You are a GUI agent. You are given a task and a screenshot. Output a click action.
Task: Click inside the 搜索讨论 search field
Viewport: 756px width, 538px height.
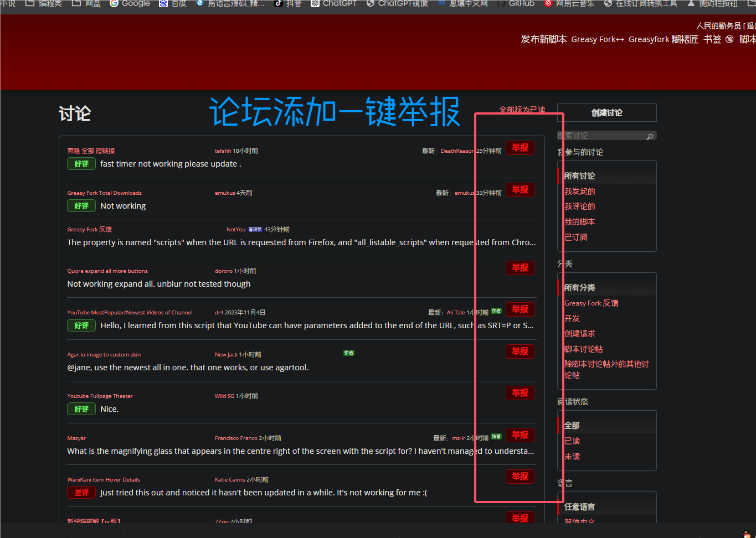pyautogui.click(x=598, y=136)
